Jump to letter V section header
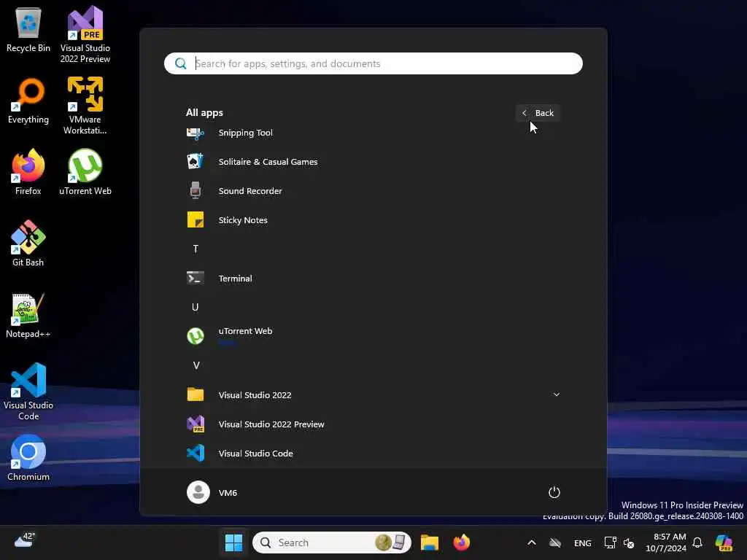Screen dimensions: 747x560 196,366
